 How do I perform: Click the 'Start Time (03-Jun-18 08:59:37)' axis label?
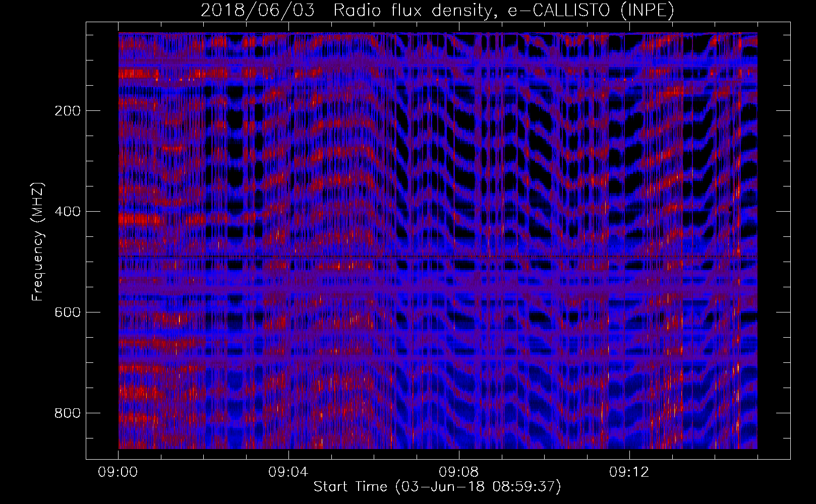click(437, 487)
